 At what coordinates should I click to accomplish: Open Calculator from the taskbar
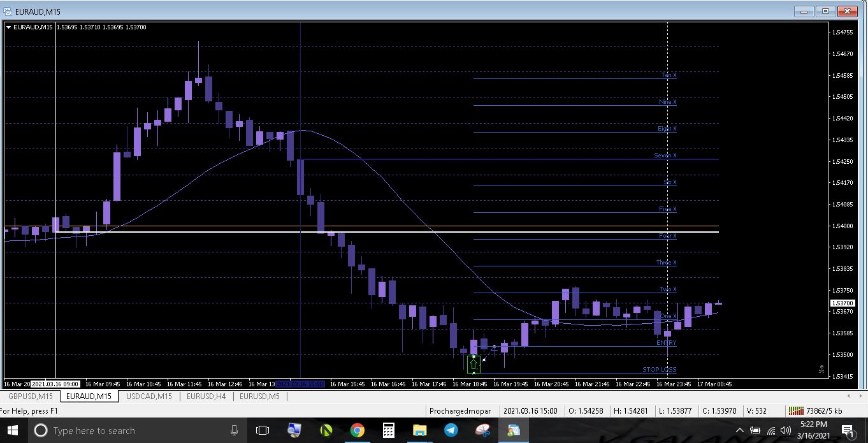tap(388, 430)
